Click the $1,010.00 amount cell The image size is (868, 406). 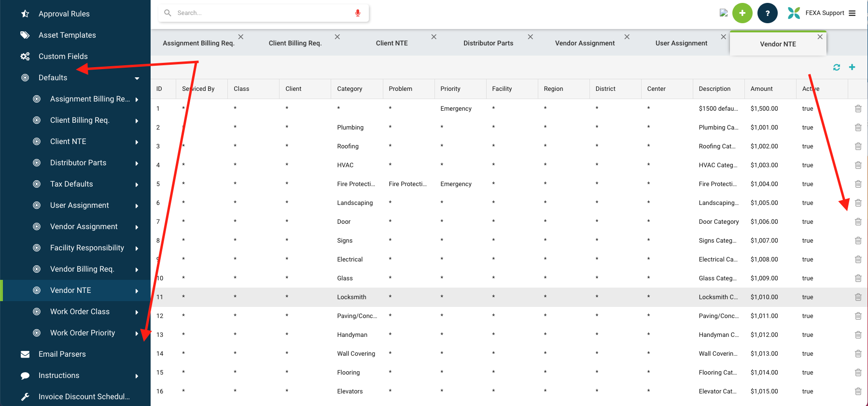tap(764, 297)
